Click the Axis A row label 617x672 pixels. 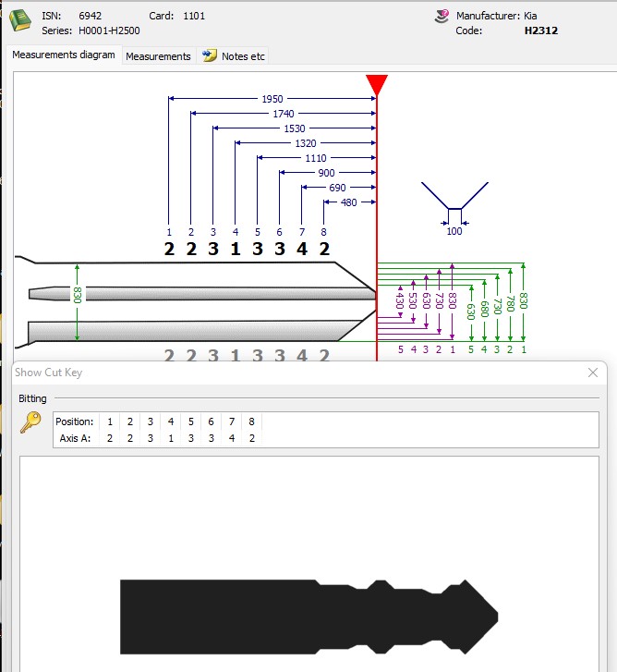click(75, 438)
